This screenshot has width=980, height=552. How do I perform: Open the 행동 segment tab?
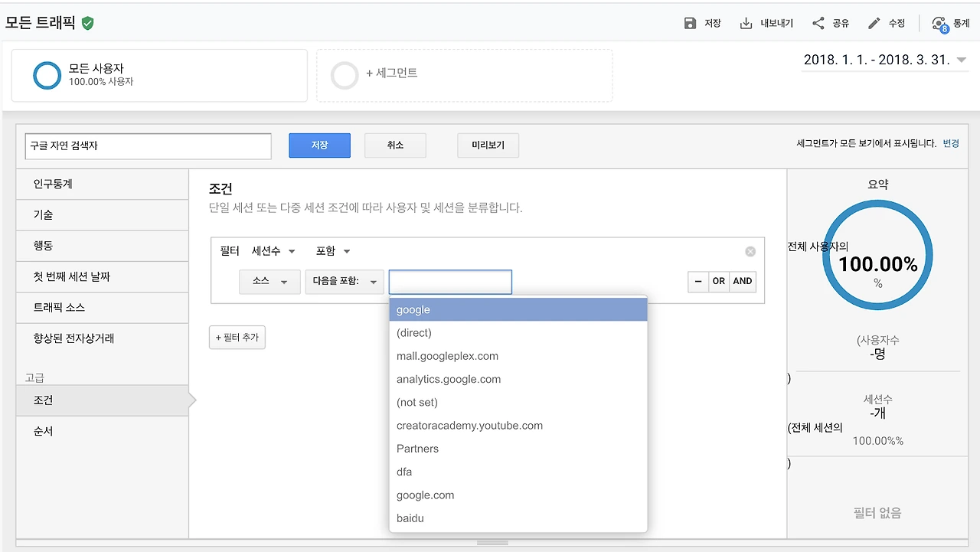103,246
